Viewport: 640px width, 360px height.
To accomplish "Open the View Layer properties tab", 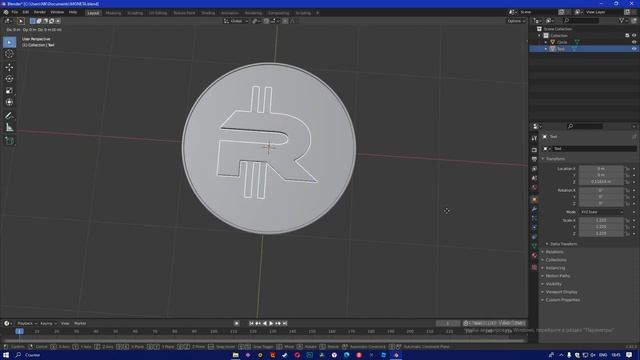I will pyautogui.click(x=534, y=169).
